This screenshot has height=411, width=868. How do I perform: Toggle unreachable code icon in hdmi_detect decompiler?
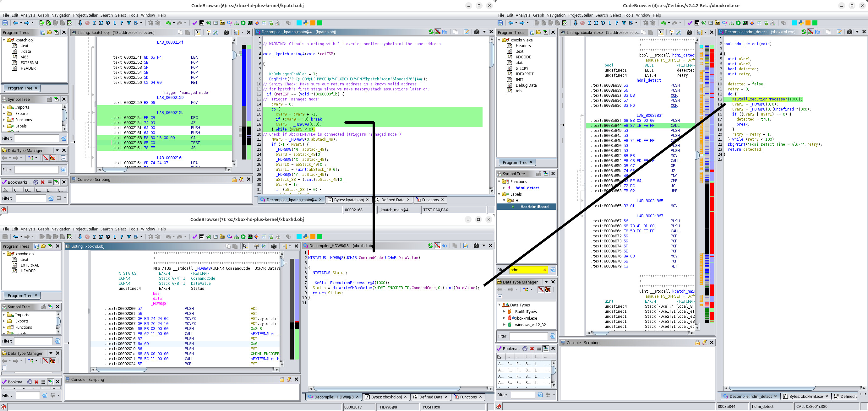(x=811, y=32)
